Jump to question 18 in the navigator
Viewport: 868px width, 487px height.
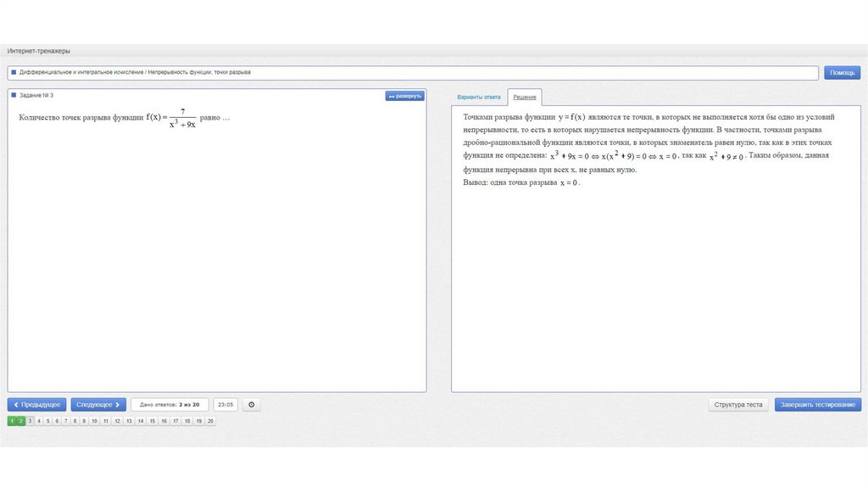(x=187, y=421)
